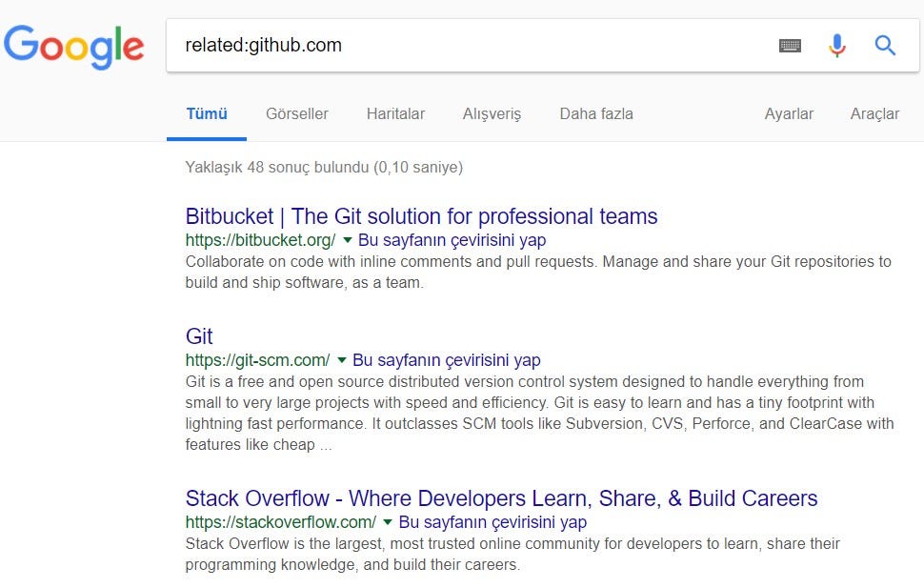This screenshot has width=924, height=588.
Task: Click the https://git-scm.com/ URL
Action: tap(257, 360)
